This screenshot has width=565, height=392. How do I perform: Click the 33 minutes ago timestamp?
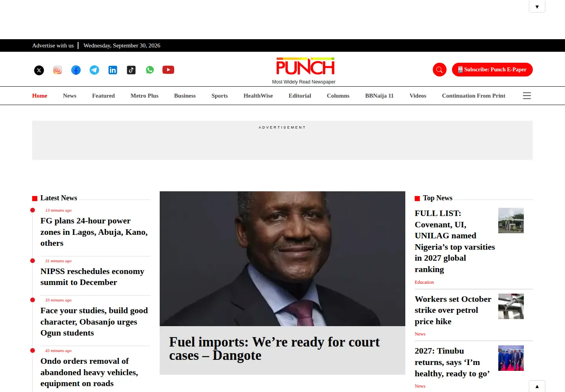pos(58,300)
